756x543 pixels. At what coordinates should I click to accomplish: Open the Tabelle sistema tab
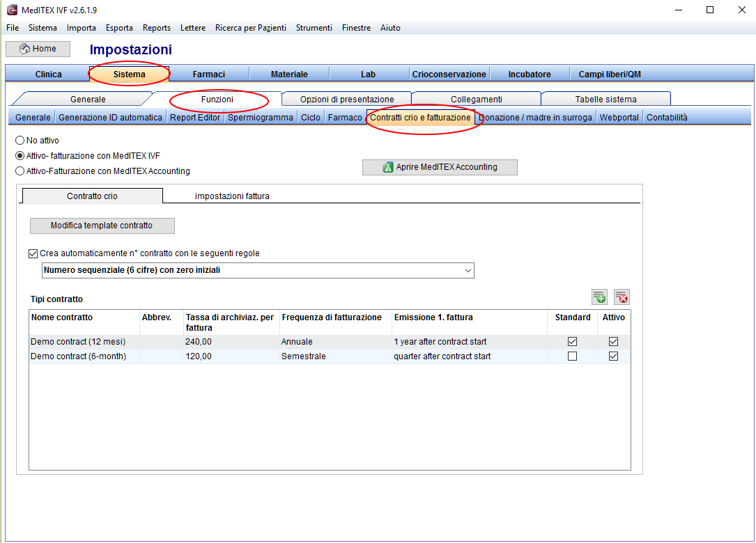[x=606, y=100]
